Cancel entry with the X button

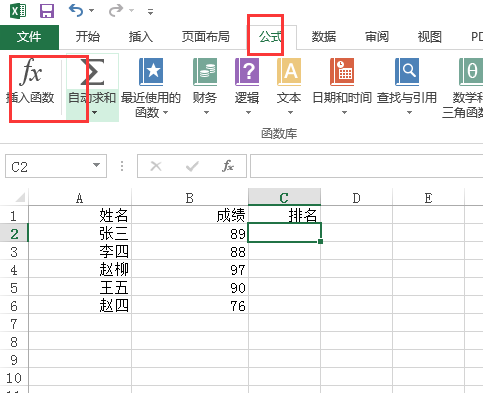[x=156, y=166]
